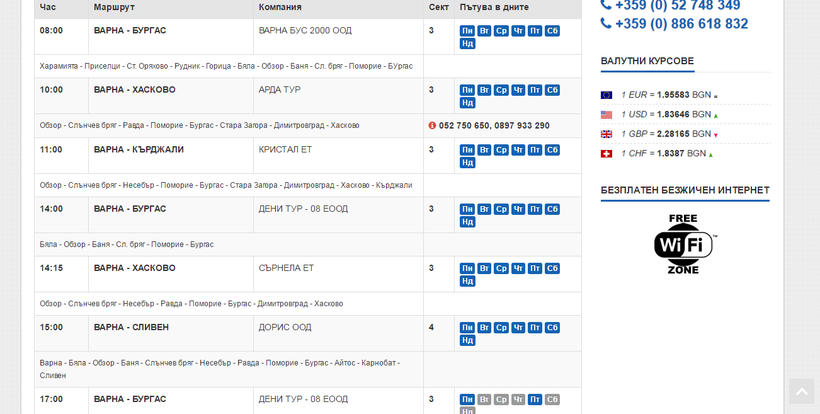Image resolution: width=820 pixels, height=414 pixels.
Task: Click the Маршрут column header
Action: pos(114,7)
